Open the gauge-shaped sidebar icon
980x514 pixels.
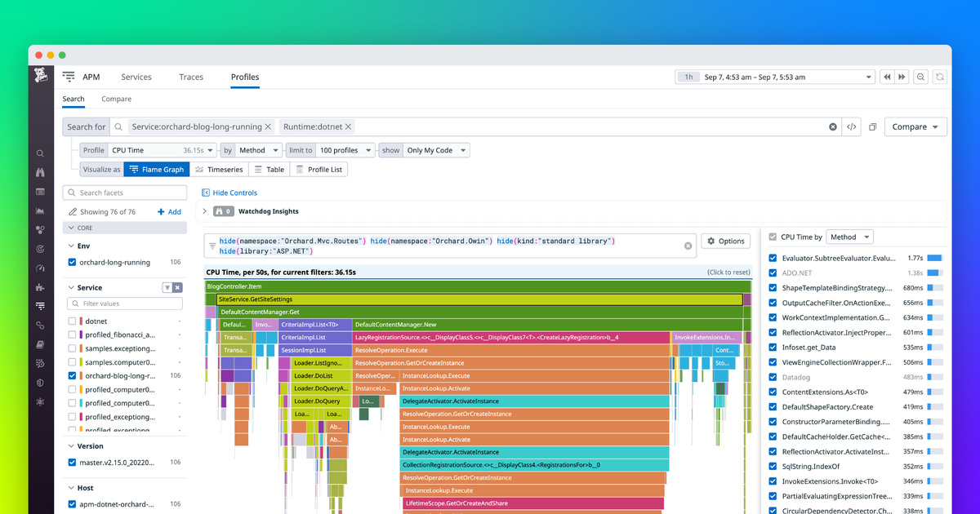(40, 268)
